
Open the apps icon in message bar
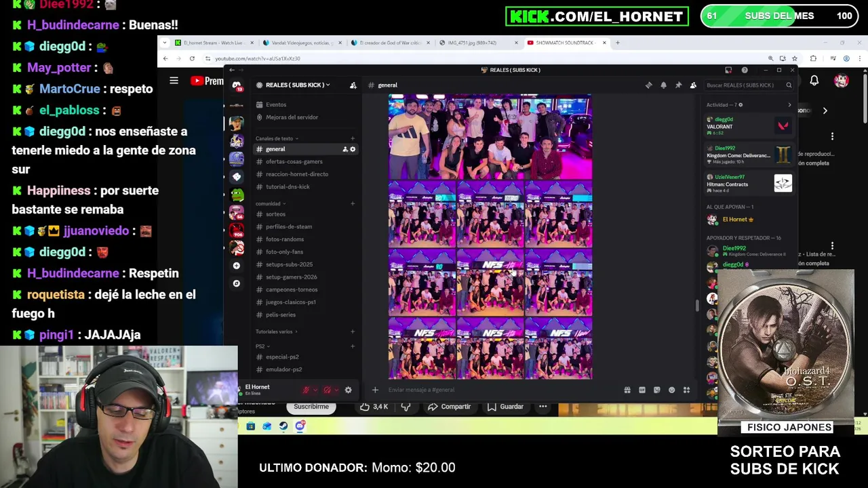click(686, 390)
